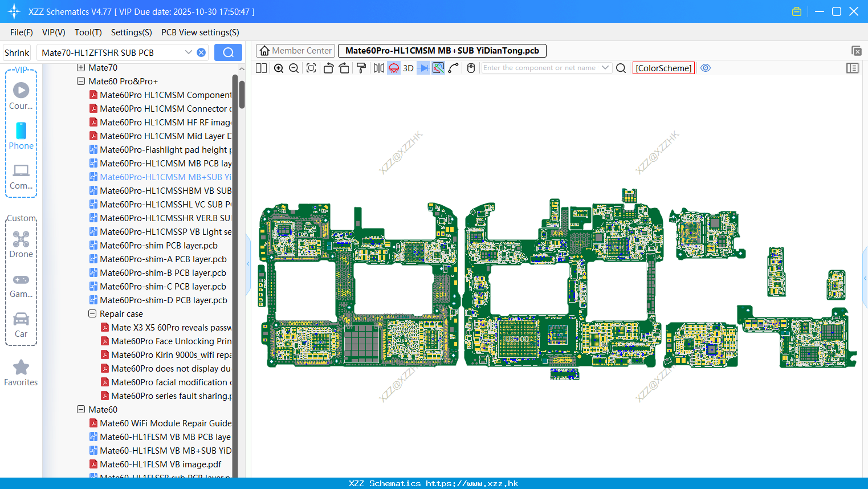Select the Mate60Pro-HL1CMSM MB+SUB YiDianTong.pcb tab
The image size is (868, 489).
(442, 51)
